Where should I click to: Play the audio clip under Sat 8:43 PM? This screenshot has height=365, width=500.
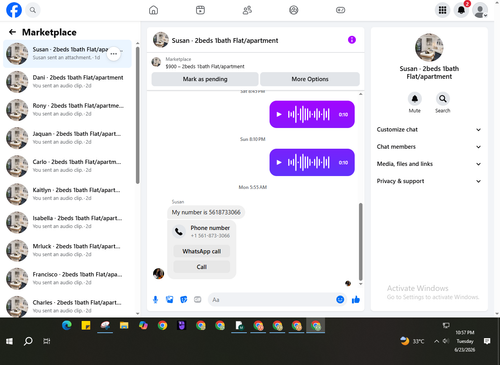click(x=279, y=114)
